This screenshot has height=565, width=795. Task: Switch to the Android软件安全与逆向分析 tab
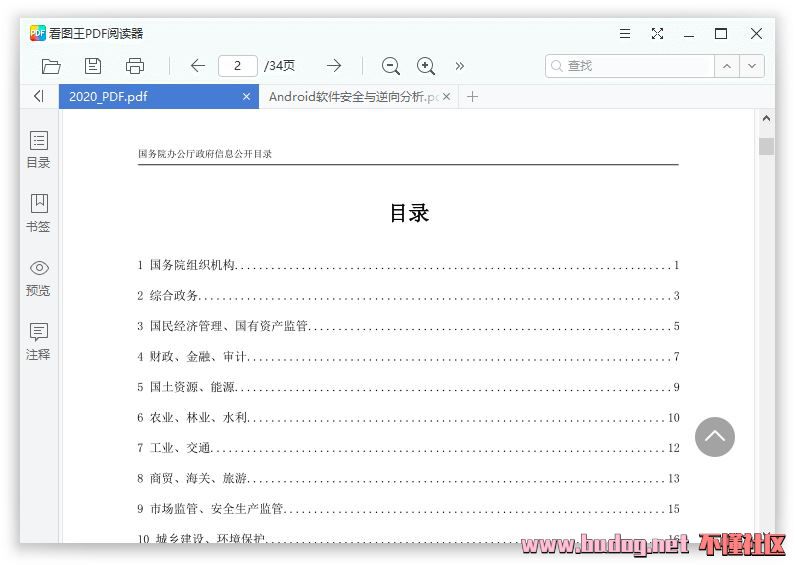tap(350, 97)
